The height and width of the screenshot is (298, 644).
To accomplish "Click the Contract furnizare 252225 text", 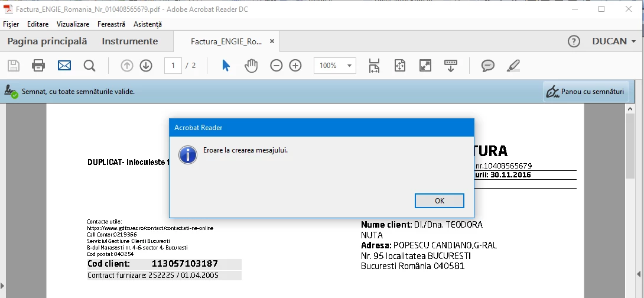I will point(153,276).
